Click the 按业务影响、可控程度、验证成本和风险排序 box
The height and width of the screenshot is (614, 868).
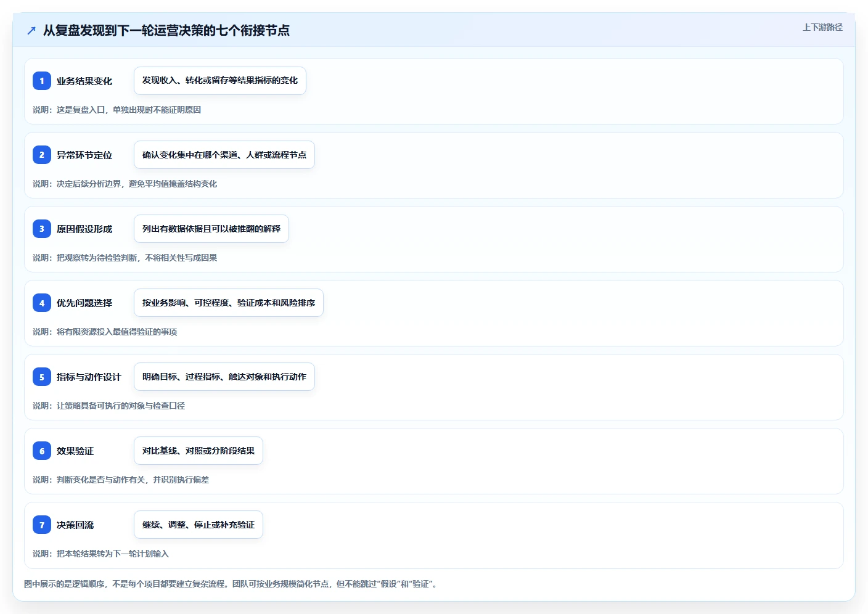(x=229, y=303)
